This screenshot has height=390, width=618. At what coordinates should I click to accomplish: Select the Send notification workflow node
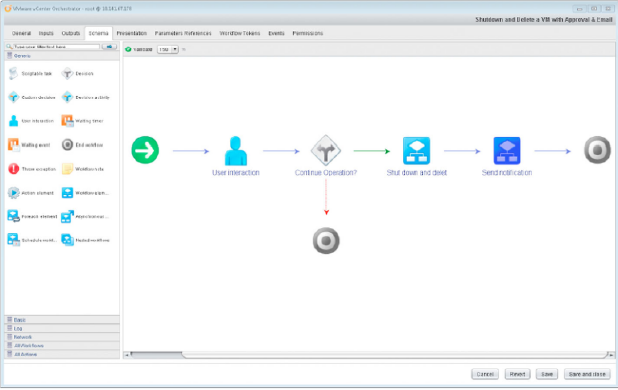pyautogui.click(x=507, y=150)
